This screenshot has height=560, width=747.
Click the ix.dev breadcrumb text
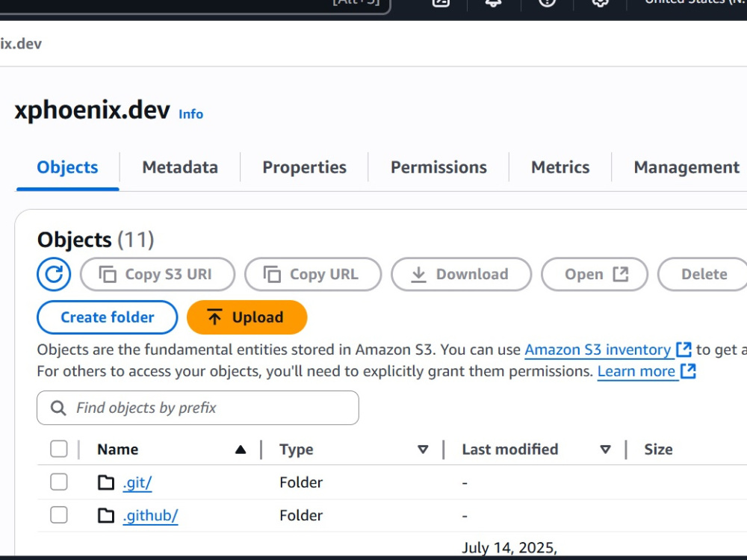[x=21, y=44]
